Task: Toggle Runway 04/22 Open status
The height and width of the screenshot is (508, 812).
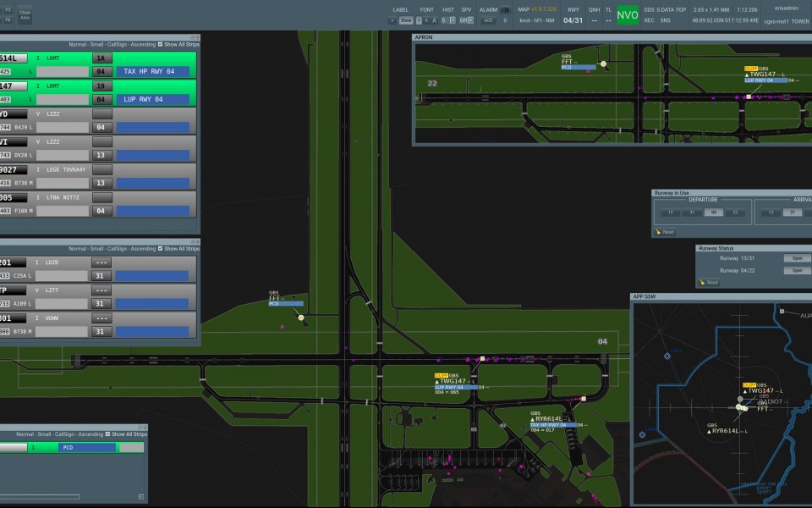Action: (797, 271)
